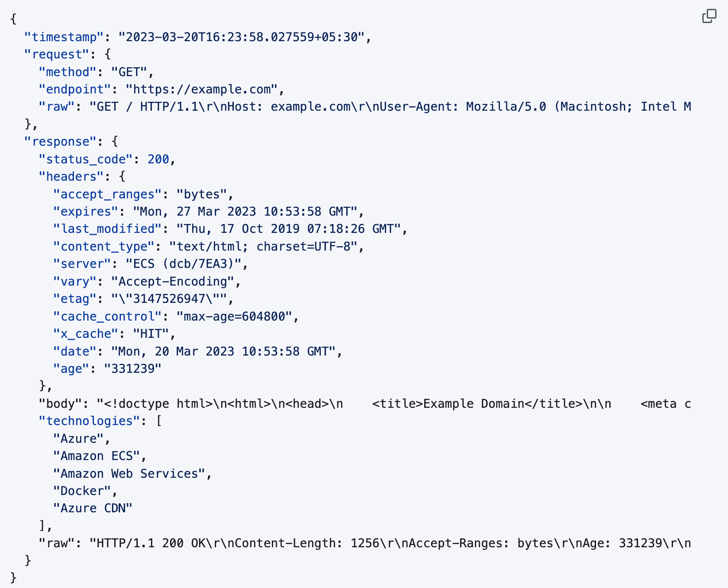728x588 pixels.
Task: Click the max-age=604800 cache control value
Action: pyautogui.click(x=234, y=317)
